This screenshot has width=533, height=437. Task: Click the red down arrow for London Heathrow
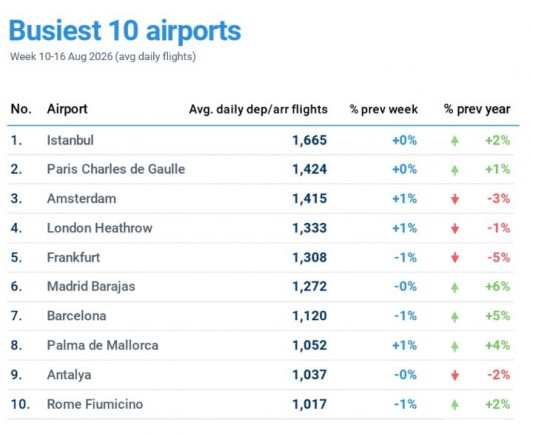[454, 229]
